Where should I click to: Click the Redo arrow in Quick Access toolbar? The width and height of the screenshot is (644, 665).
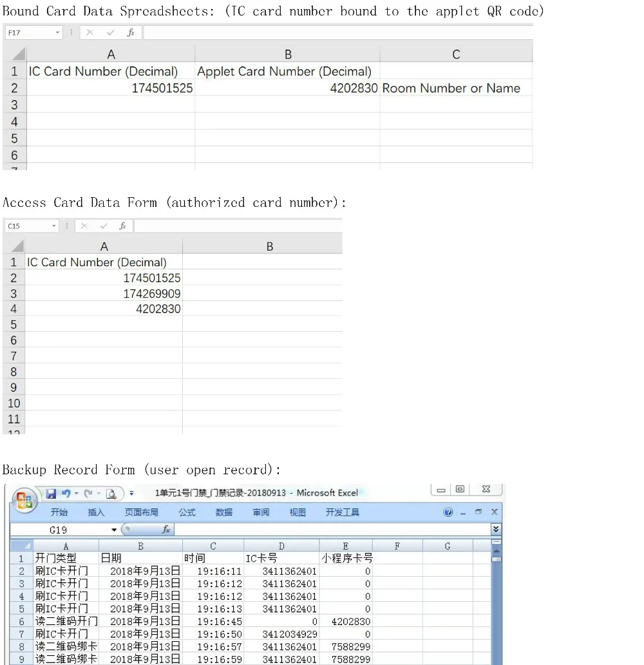tap(88, 494)
